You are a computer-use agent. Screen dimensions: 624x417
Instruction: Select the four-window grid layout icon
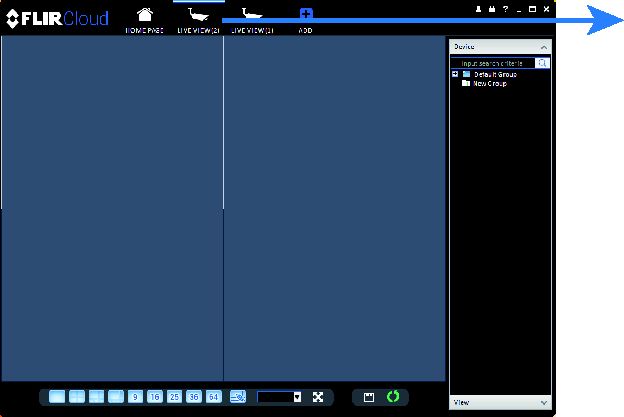pos(77,397)
